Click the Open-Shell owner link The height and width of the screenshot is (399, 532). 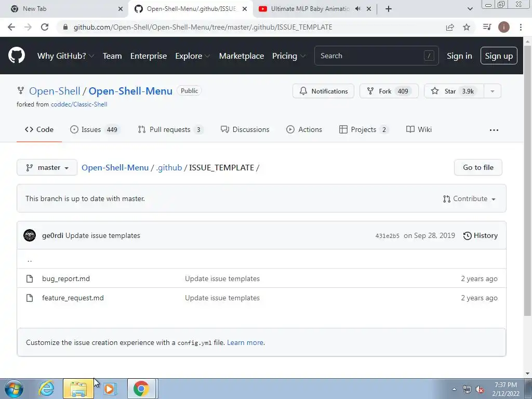[x=55, y=91]
